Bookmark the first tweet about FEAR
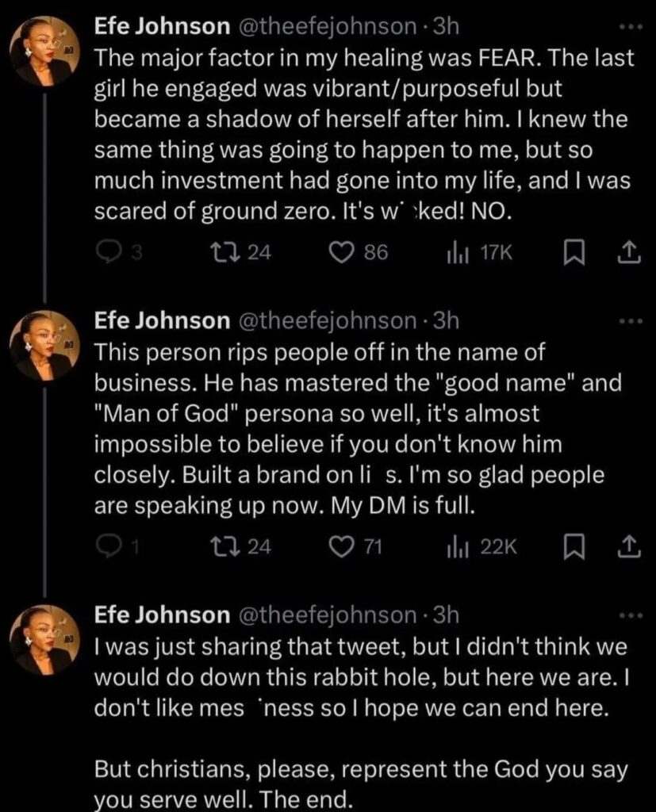This screenshot has width=656, height=812. (571, 252)
